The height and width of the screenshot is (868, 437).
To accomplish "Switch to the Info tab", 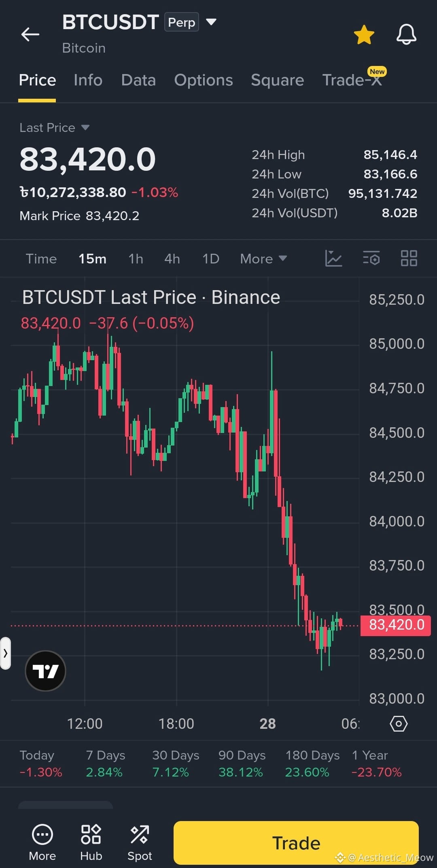I will 88,80.
